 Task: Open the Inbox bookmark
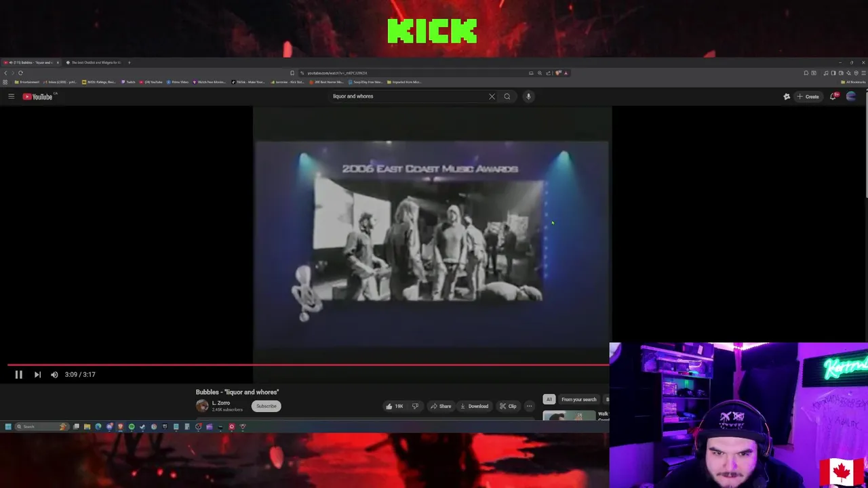60,82
